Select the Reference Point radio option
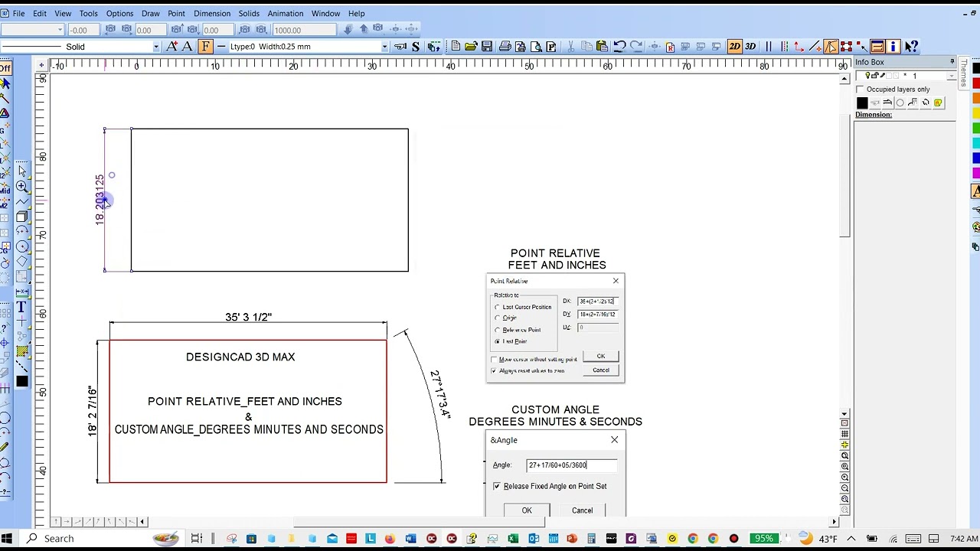Image resolution: width=980 pixels, height=551 pixels. pos(498,330)
